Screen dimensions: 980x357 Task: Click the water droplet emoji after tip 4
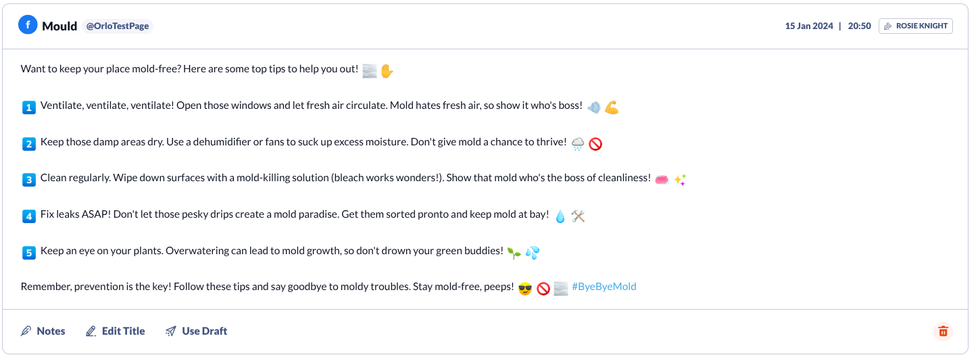560,216
